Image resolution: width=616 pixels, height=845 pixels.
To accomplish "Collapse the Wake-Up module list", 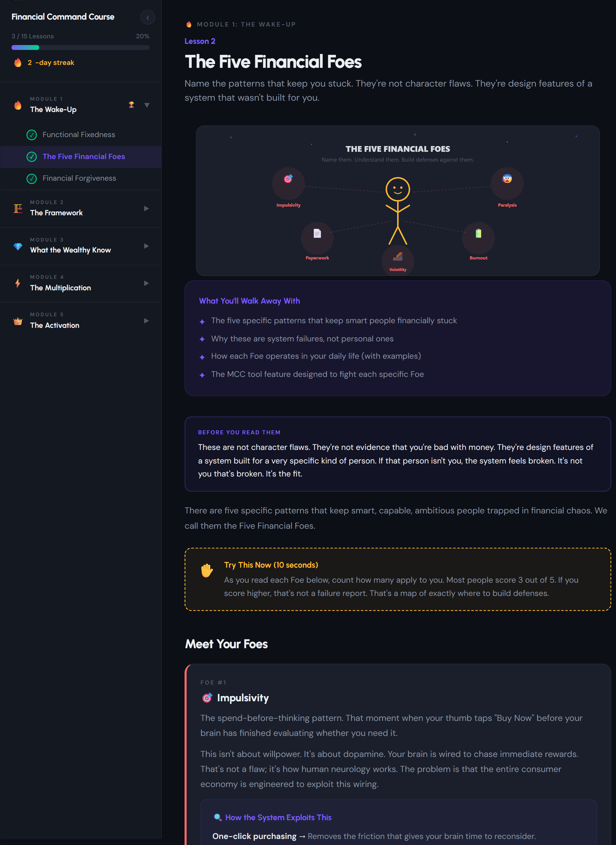I will [147, 105].
